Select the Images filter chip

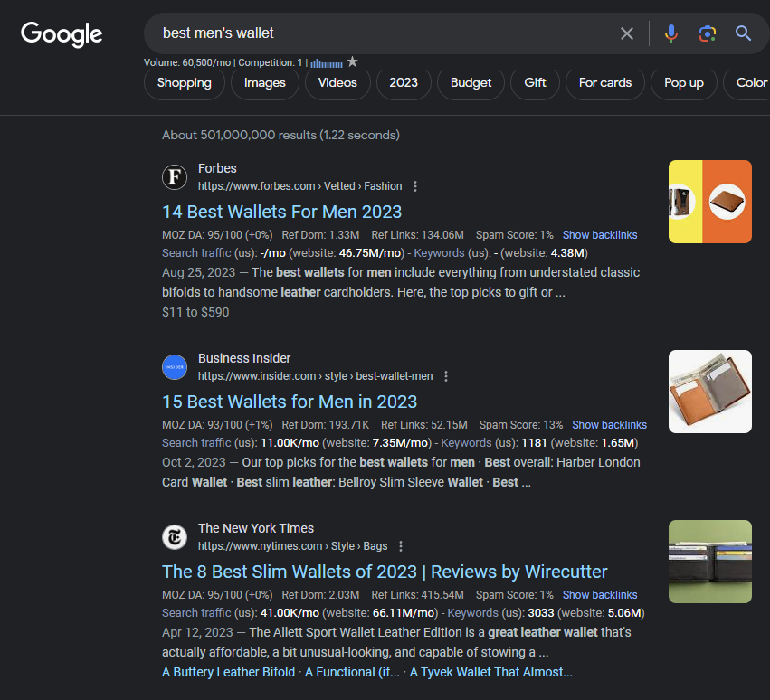pyautogui.click(x=265, y=83)
